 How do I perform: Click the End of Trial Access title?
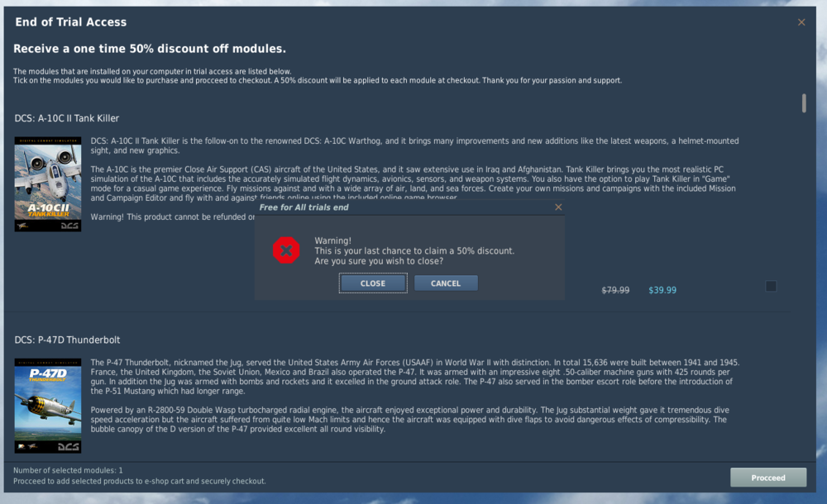click(70, 22)
